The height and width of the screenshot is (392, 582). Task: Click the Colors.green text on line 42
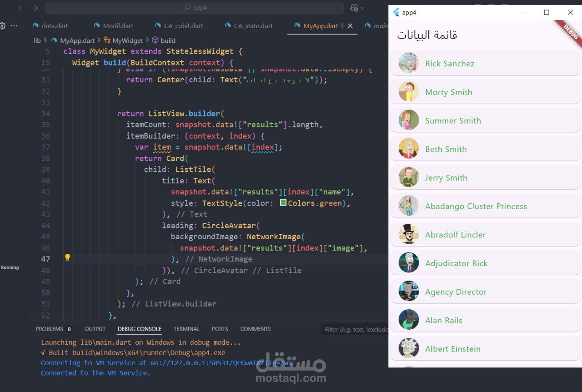coord(315,203)
